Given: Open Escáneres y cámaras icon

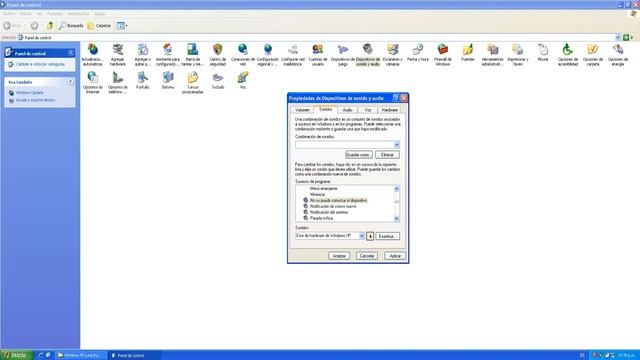Looking at the screenshot, I should [393, 54].
